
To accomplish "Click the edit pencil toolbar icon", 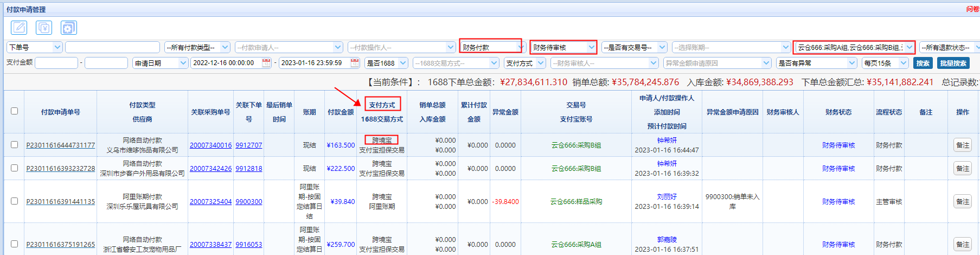I will coord(19,28).
